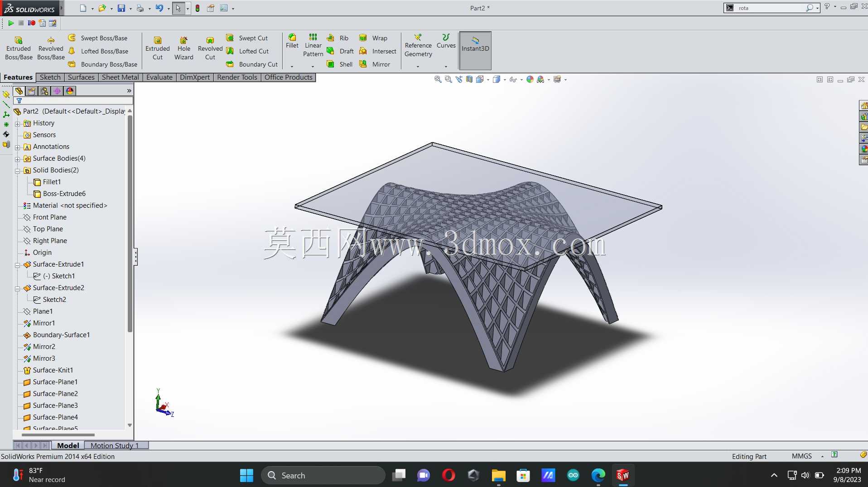Open the Curves tool

click(446, 41)
